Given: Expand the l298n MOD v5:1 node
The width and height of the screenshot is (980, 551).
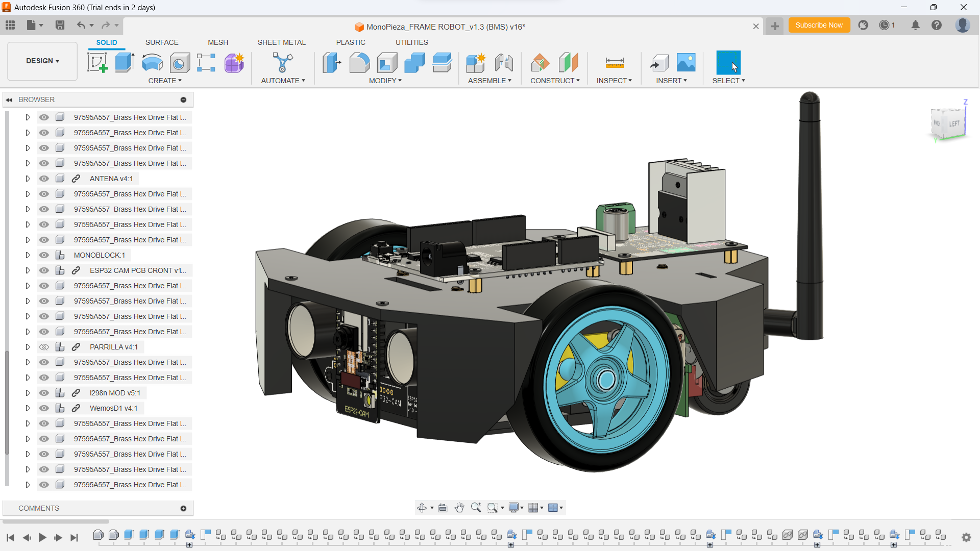Looking at the screenshot, I should click(x=28, y=392).
